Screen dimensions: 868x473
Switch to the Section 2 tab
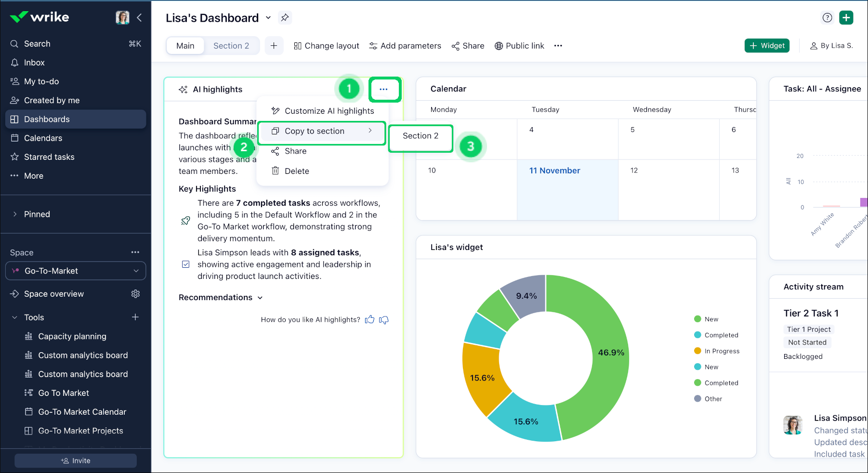pos(231,46)
